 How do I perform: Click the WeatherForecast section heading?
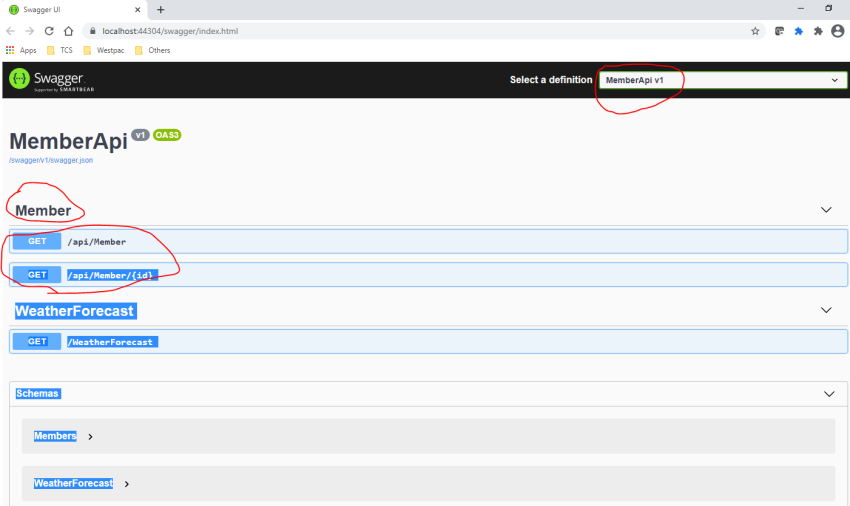pos(74,311)
